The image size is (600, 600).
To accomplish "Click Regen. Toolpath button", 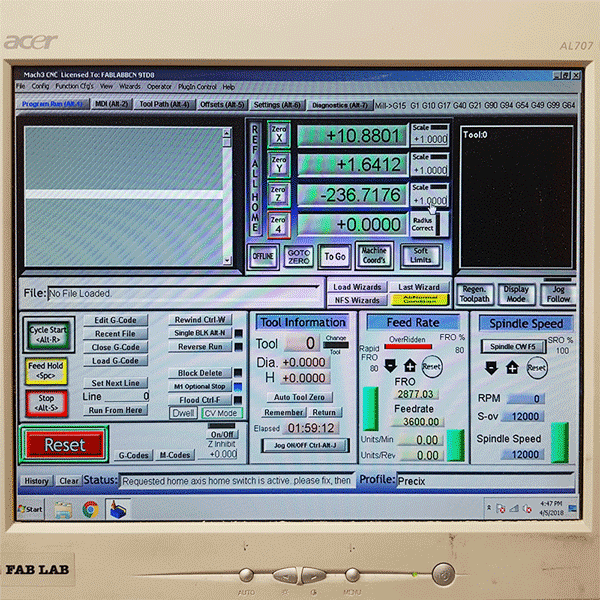I will pyautogui.click(x=474, y=294).
